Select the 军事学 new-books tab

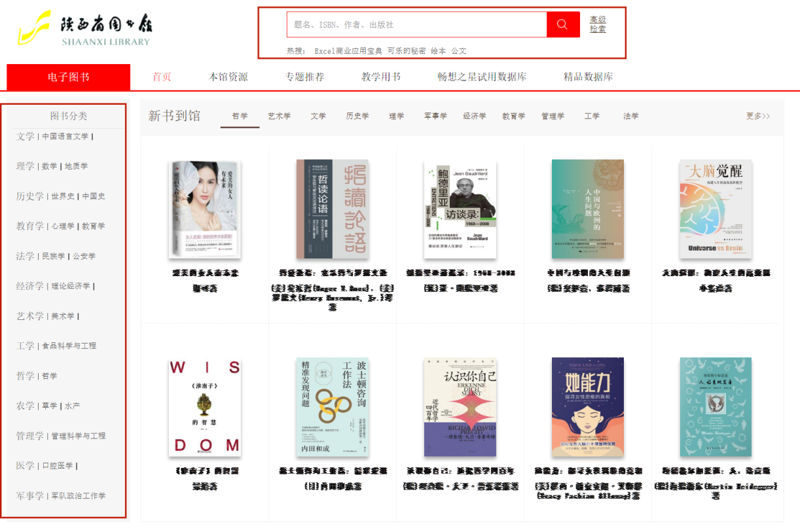point(435,116)
